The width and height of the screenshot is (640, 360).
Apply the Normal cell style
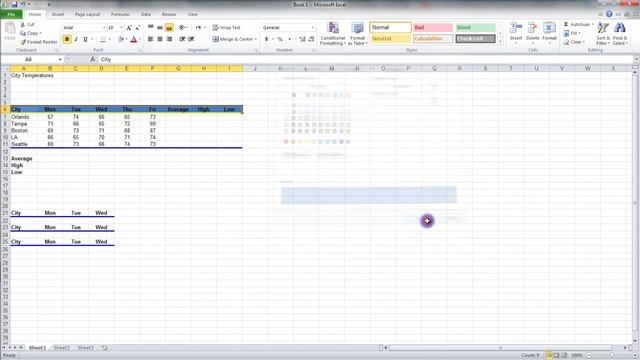(390, 27)
